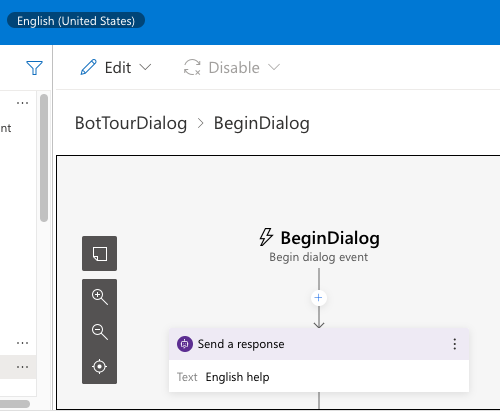The width and height of the screenshot is (500, 411).
Task: Click the English help text
Action: [237, 377]
